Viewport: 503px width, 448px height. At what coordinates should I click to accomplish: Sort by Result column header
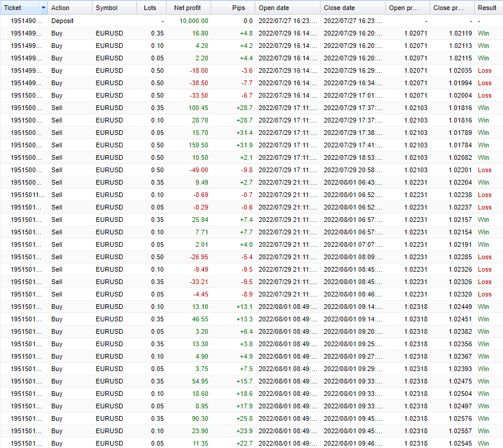tap(487, 8)
